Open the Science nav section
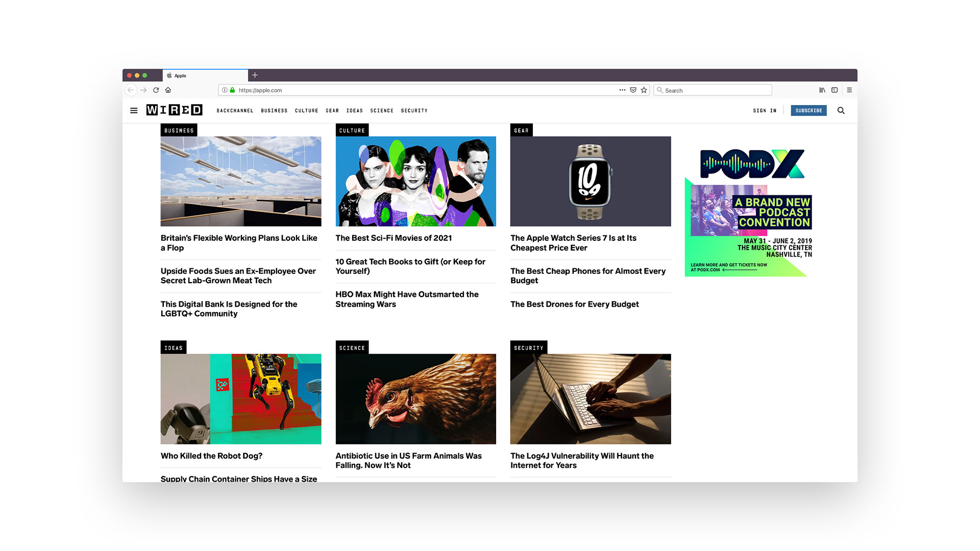 click(382, 111)
